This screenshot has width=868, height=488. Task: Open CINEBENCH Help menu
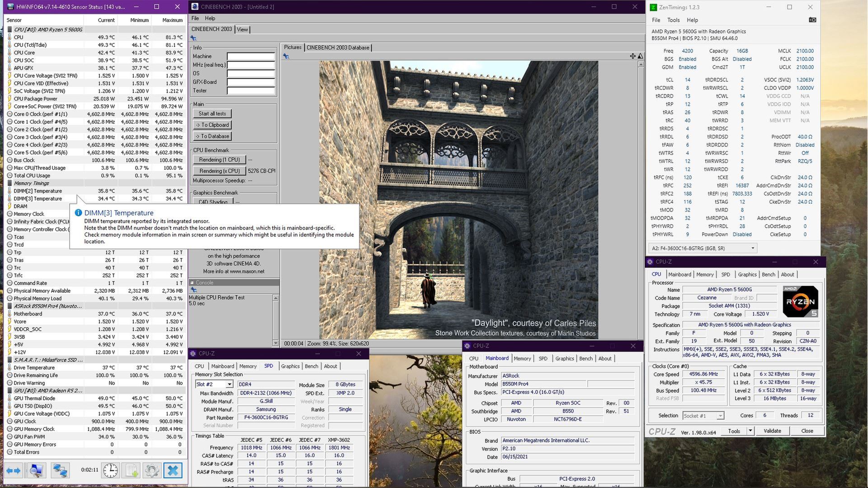tap(210, 18)
